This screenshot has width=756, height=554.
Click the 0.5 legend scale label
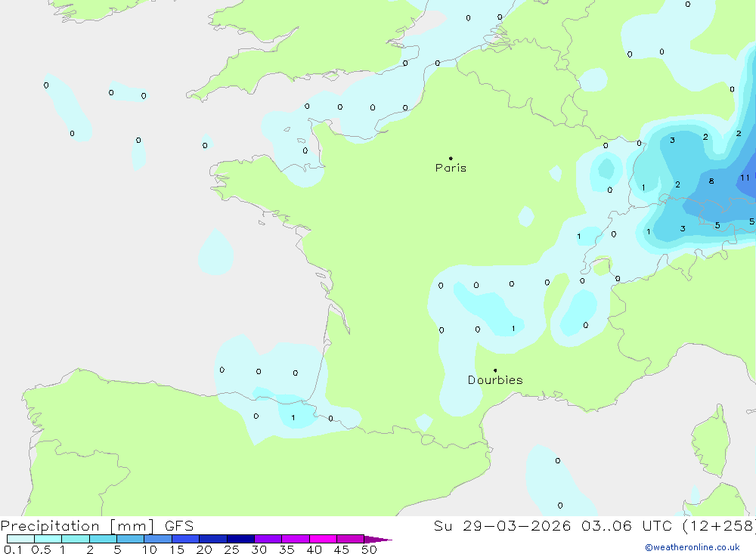coord(41,549)
